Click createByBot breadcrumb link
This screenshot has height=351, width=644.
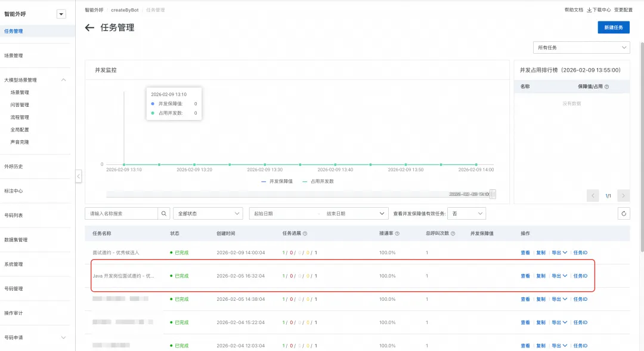[x=125, y=10]
